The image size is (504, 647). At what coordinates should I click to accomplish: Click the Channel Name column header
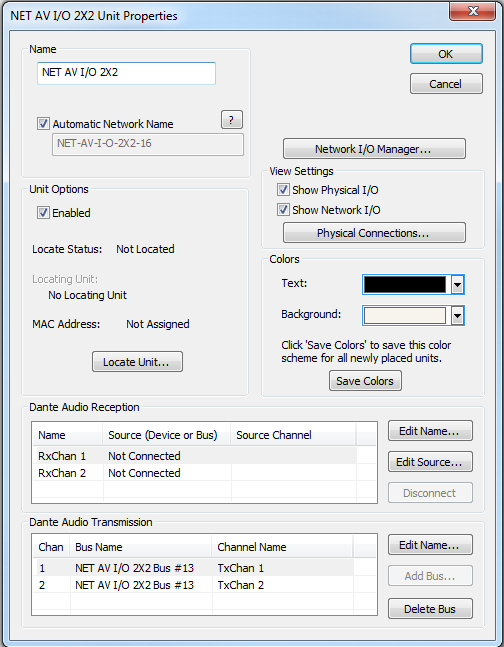pyautogui.click(x=283, y=547)
